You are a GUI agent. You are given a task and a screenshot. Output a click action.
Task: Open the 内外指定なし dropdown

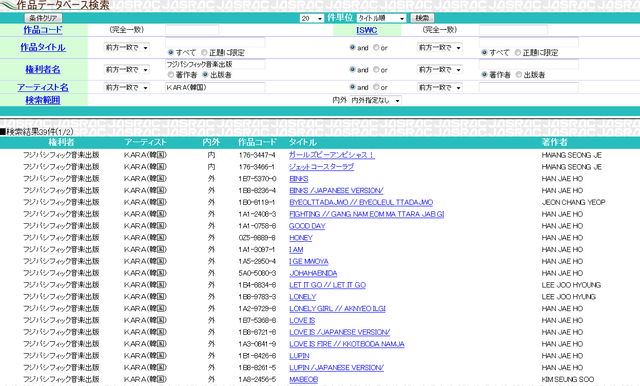coord(376,100)
